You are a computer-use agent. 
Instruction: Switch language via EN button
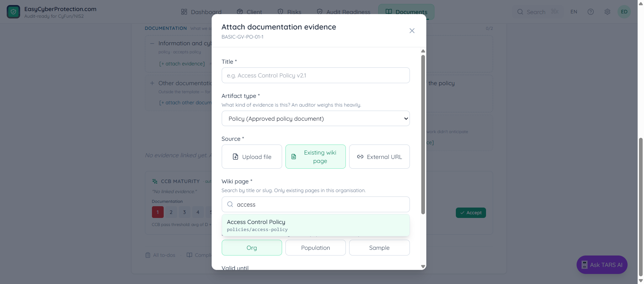[x=574, y=12]
